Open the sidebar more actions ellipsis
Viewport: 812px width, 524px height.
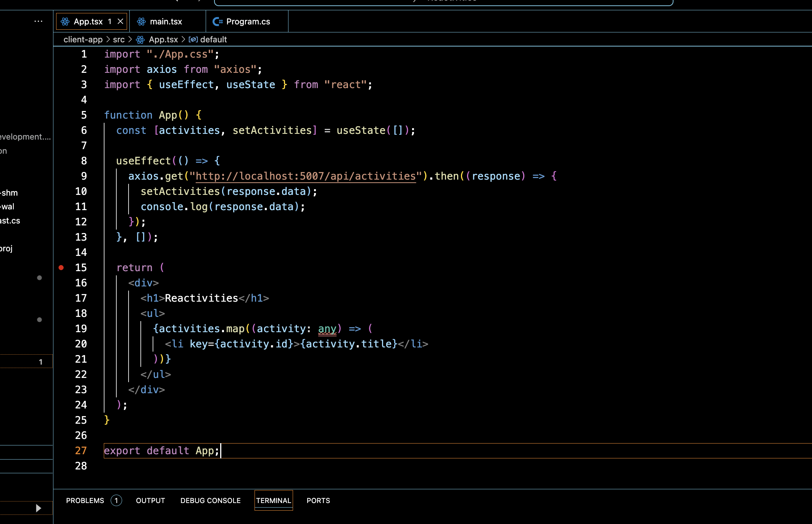click(38, 21)
